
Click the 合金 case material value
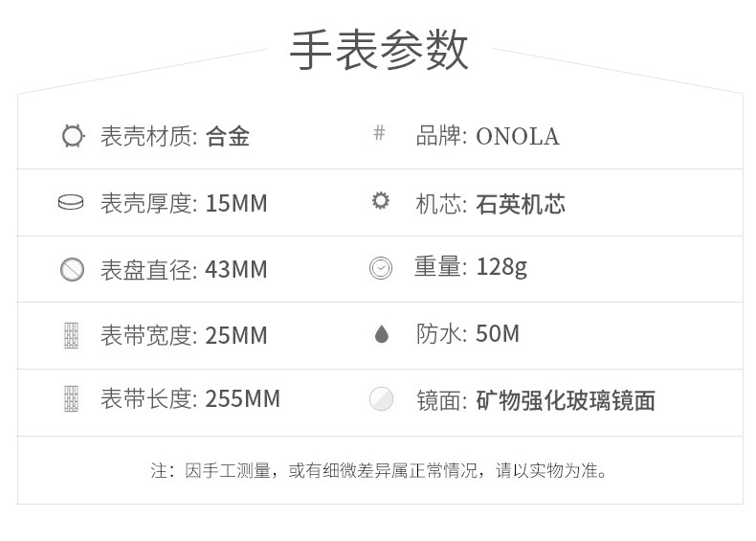(x=228, y=137)
